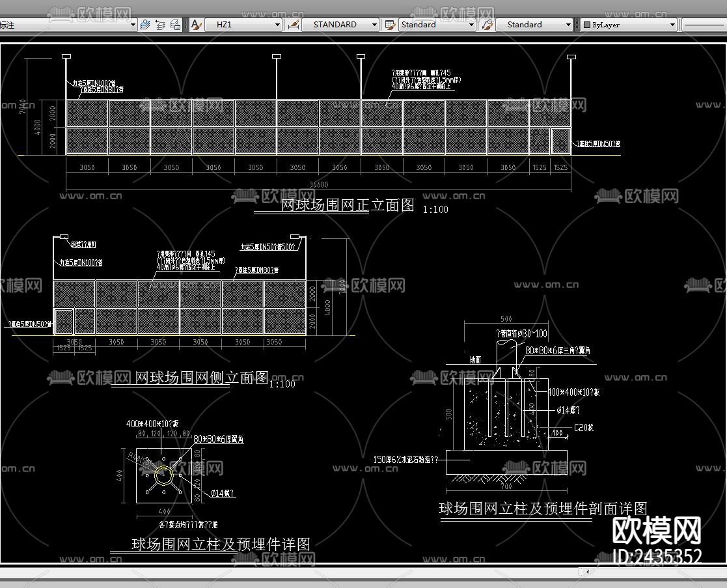Click the Make Object's Layer Current icon
Viewport: 727px width, 588px height.
click(x=145, y=25)
